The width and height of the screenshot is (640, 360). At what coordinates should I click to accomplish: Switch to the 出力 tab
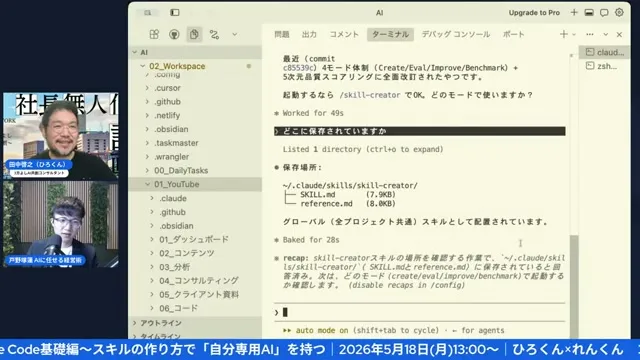pyautogui.click(x=309, y=34)
